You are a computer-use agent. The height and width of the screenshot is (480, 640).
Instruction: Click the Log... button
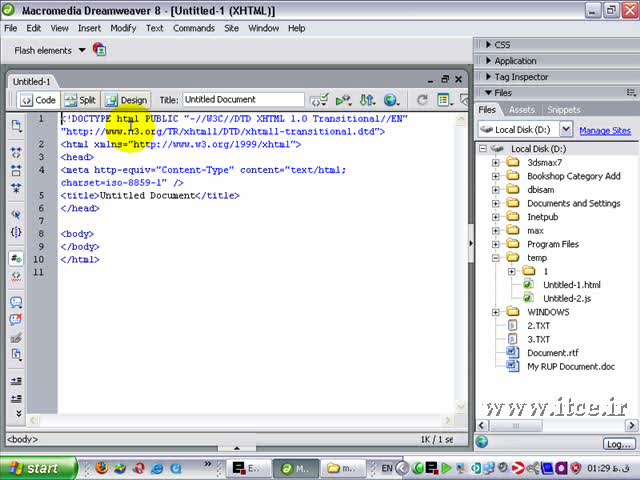(x=619, y=444)
